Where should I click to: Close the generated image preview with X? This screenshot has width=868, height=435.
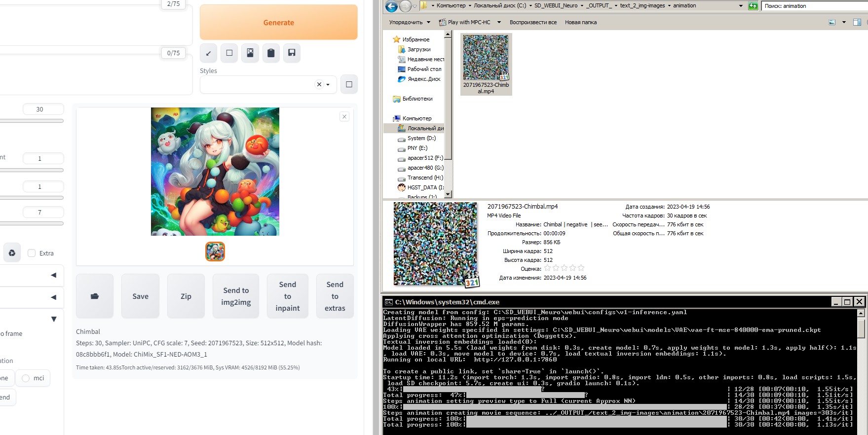coord(344,116)
